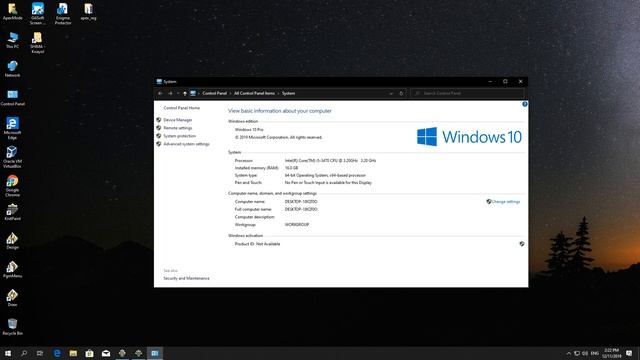Click the volume icon in system tray
This screenshot has height=360, width=640.
coord(585,353)
